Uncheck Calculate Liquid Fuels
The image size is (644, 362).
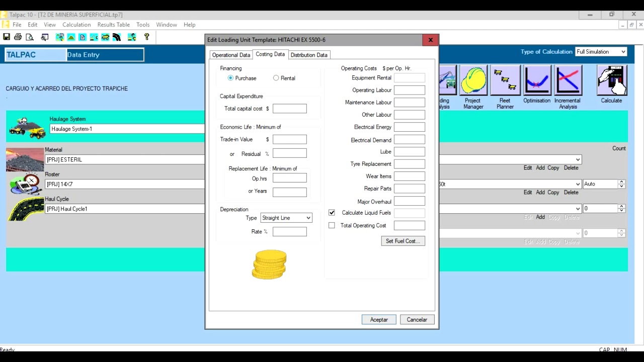(x=332, y=213)
